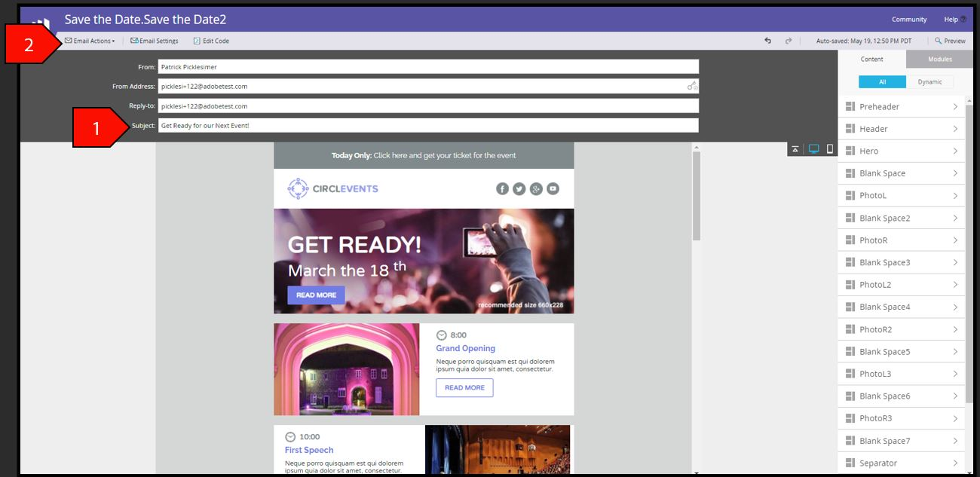980x477 pixels.
Task: Click the module icon next to PhotoR2
Action: pyautogui.click(x=850, y=330)
